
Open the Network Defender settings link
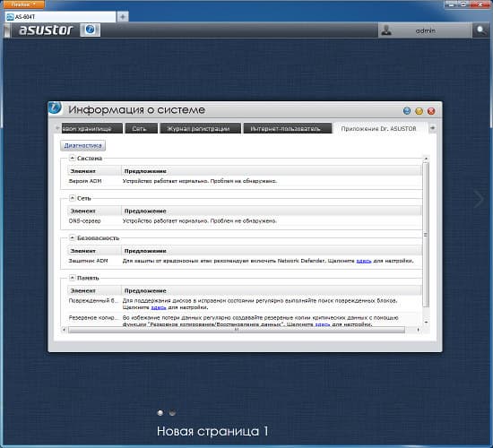pyautogui.click(x=363, y=261)
